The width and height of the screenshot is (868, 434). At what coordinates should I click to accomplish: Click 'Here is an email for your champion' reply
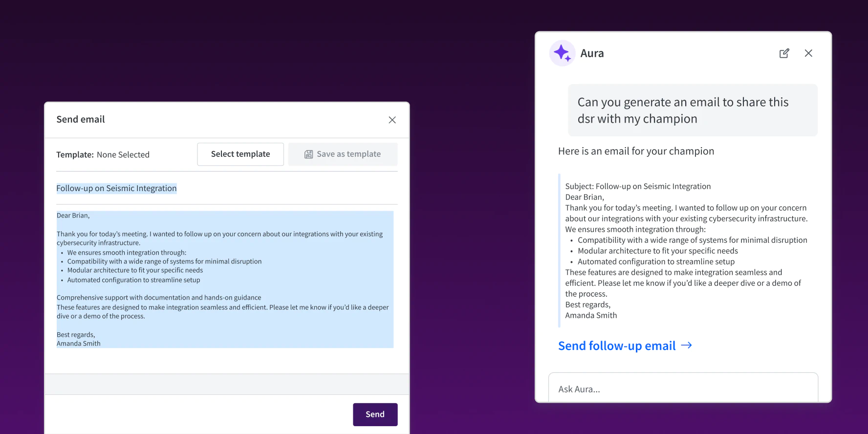(x=636, y=152)
